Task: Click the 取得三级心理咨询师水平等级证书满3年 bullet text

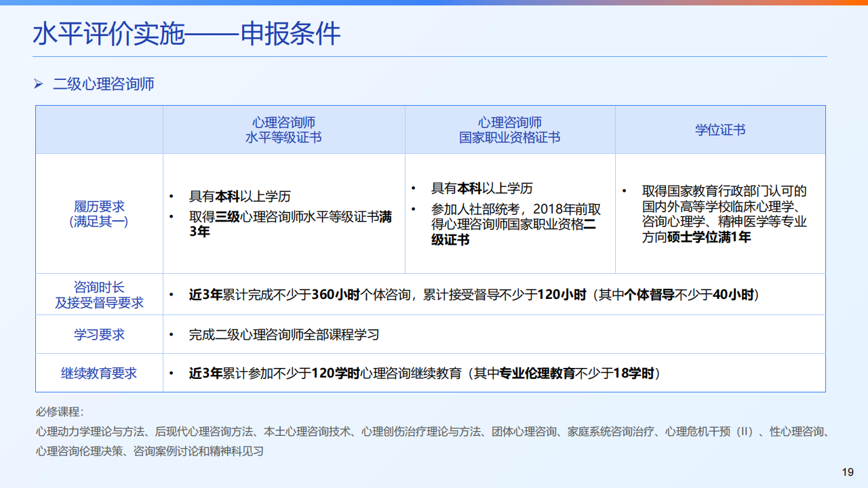Action: pyautogui.click(x=290, y=224)
